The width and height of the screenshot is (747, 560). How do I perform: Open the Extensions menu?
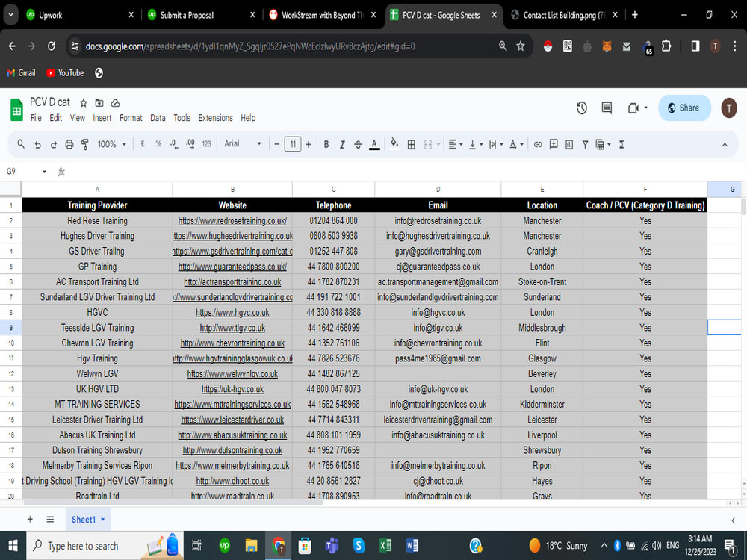215,118
